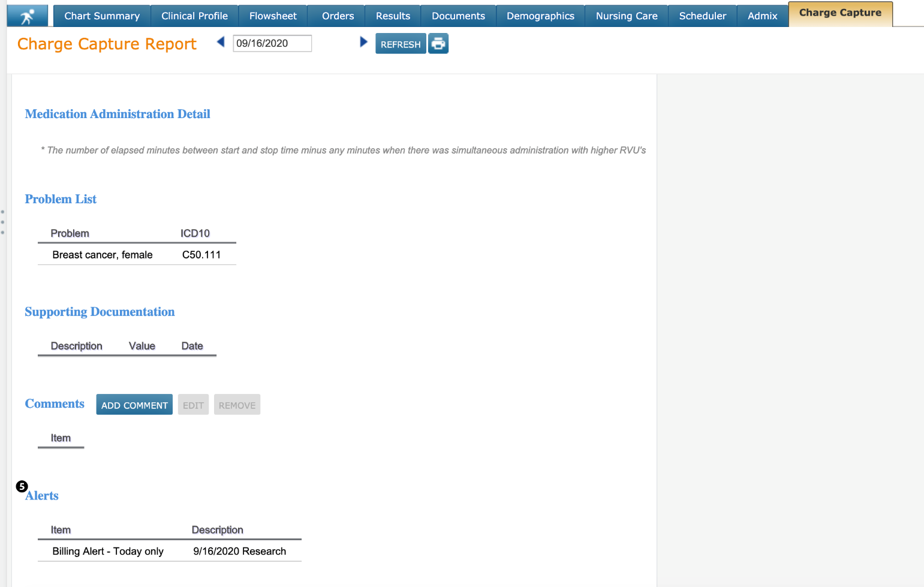Select the Breast cancer, female problem row
Viewport: 924px width, 587px height.
pyautogui.click(x=137, y=255)
